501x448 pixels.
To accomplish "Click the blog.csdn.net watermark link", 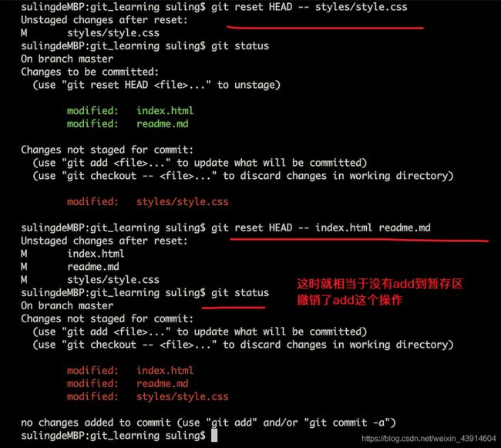I will (429, 439).
